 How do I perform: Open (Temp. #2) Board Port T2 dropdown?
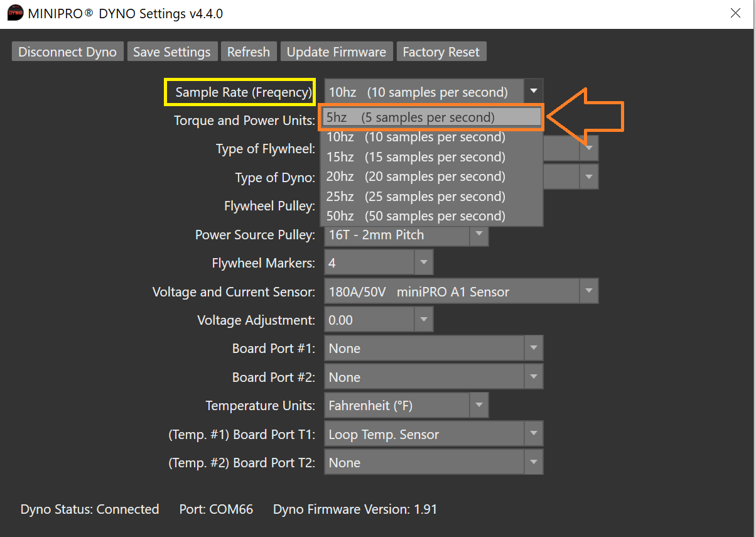(x=533, y=462)
